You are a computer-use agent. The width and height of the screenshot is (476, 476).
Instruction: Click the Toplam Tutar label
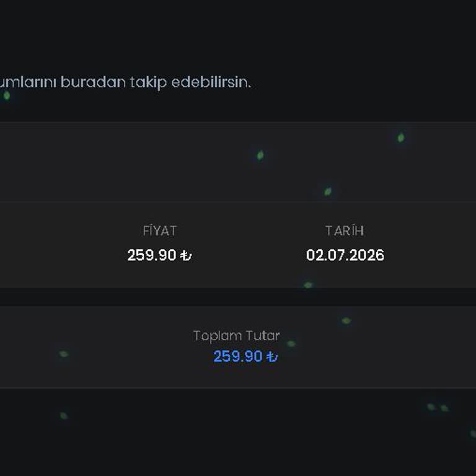(237, 336)
